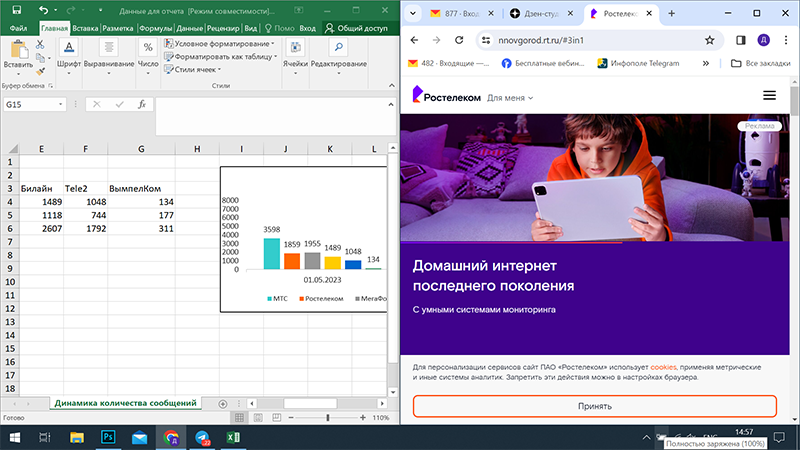The height and width of the screenshot is (450, 800).
Task: Open the Rostelecom hamburger menu
Action: (x=769, y=95)
